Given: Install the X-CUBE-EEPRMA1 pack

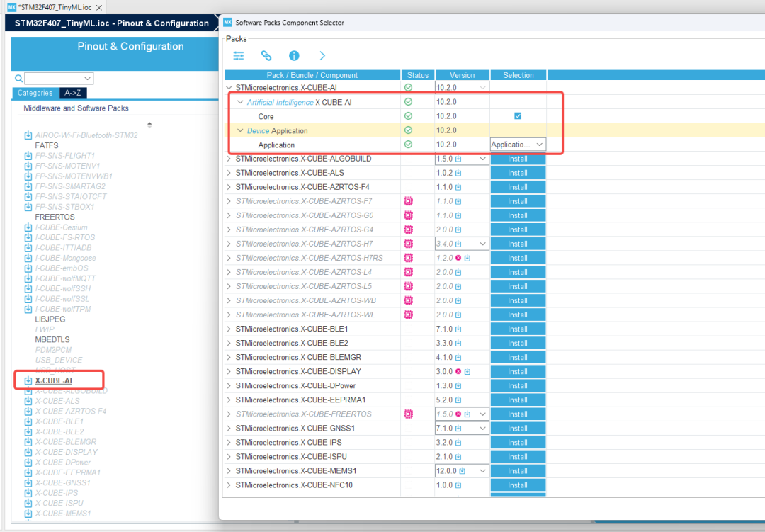Looking at the screenshot, I should coord(518,400).
